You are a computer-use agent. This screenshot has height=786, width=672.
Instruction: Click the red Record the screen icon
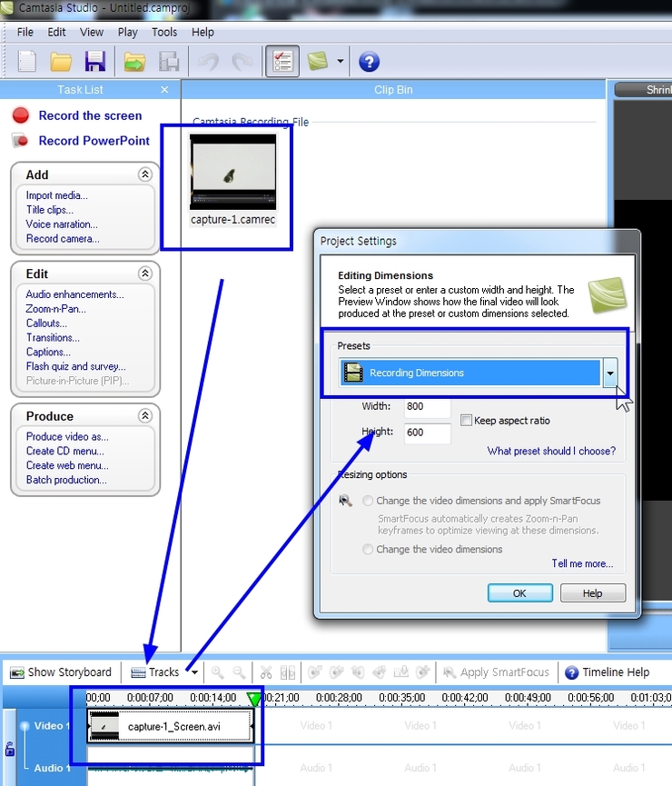[21, 115]
